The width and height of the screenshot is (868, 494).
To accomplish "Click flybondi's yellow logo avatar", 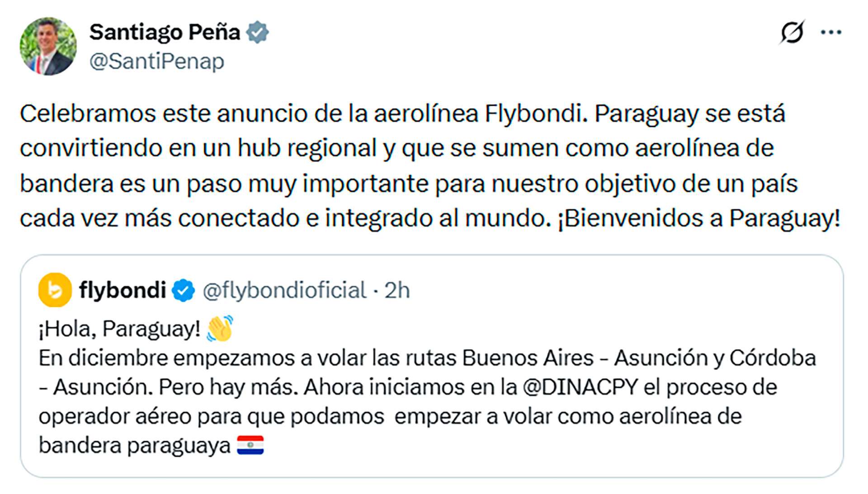I will [55, 290].
